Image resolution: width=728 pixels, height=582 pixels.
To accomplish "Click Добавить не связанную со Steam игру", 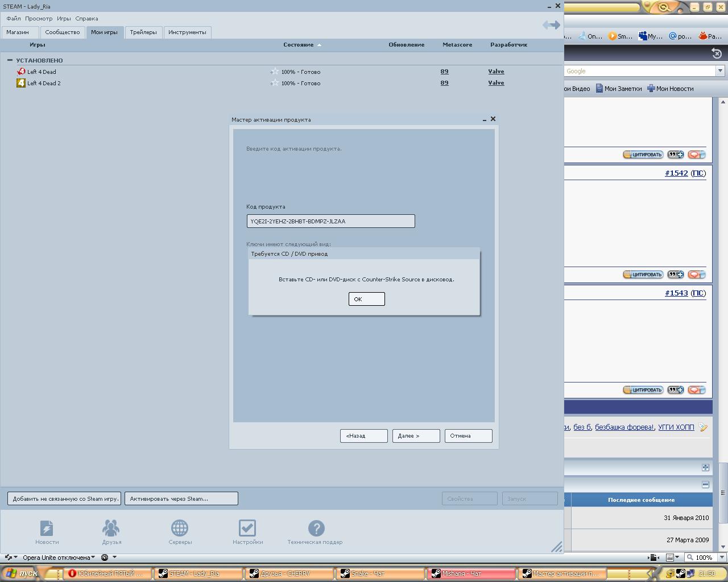I will (x=64, y=498).
